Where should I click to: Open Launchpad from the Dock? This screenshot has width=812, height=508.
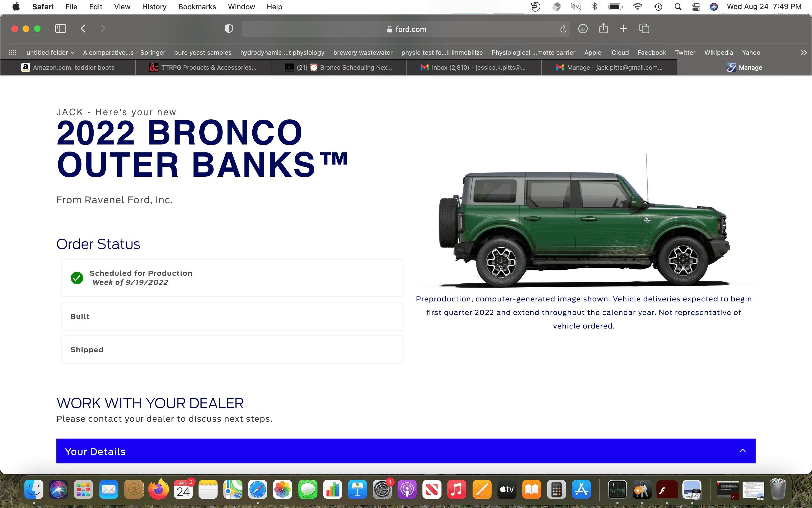click(83, 489)
